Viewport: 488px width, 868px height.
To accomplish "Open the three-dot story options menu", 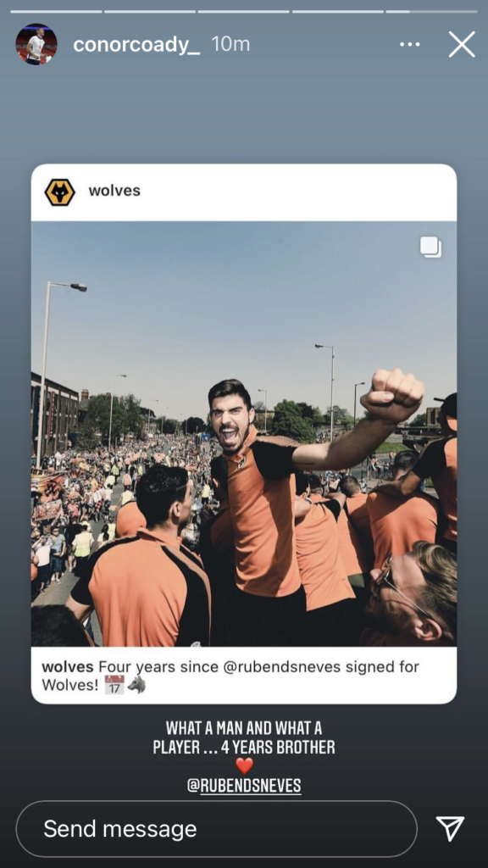I will [409, 44].
